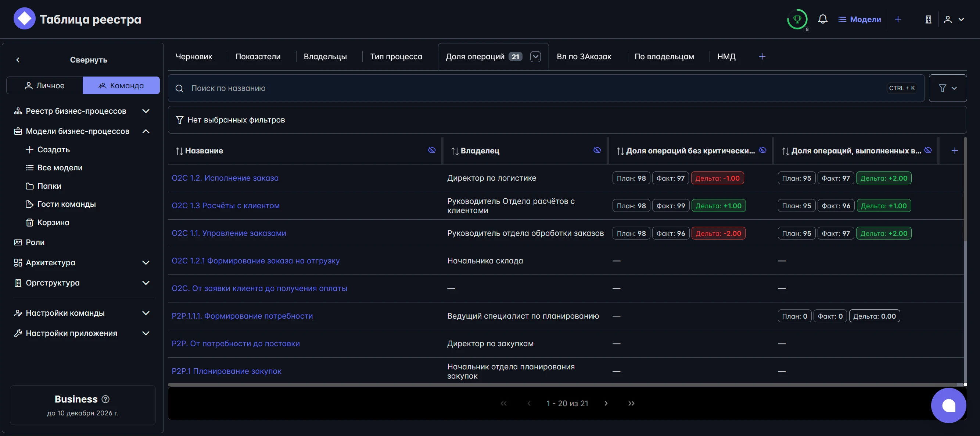Open the Доля операций tab dropdown arrow
Screen dimensions: 980x436
pos(535,57)
